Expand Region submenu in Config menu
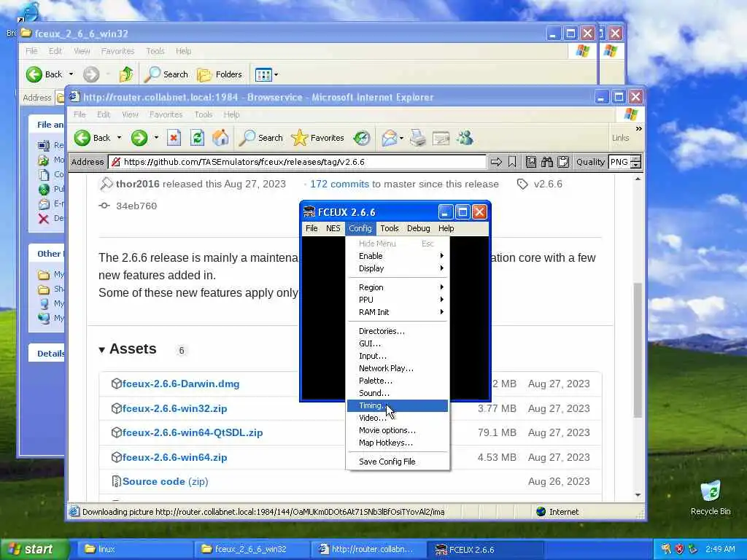The height and width of the screenshot is (560, 747). tap(398, 287)
